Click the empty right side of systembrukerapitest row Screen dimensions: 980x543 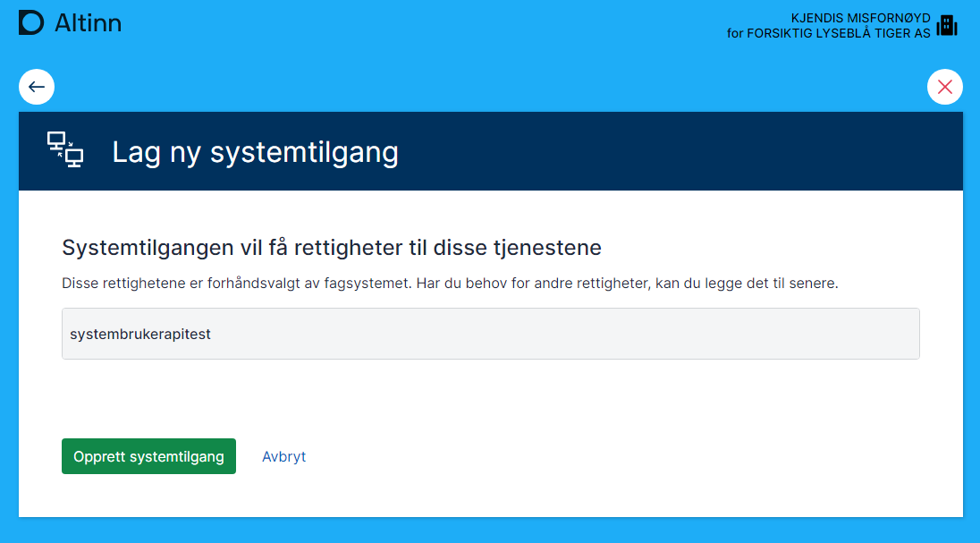point(715,335)
